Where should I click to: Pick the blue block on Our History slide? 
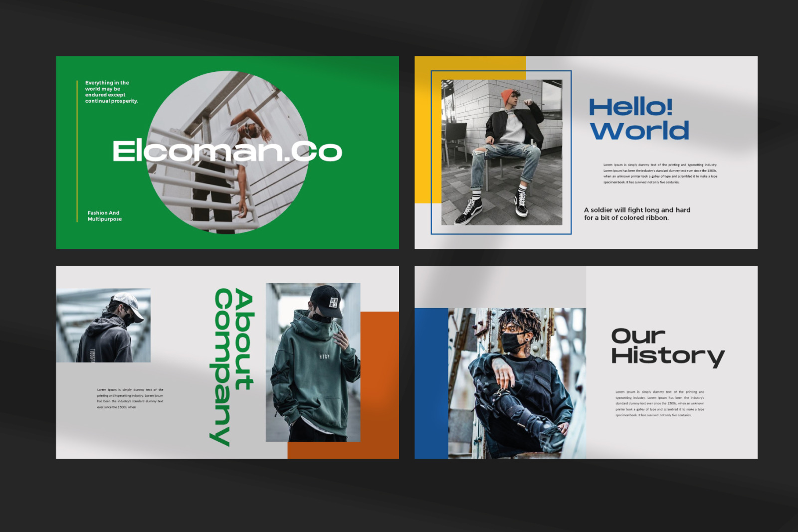(x=431, y=383)
